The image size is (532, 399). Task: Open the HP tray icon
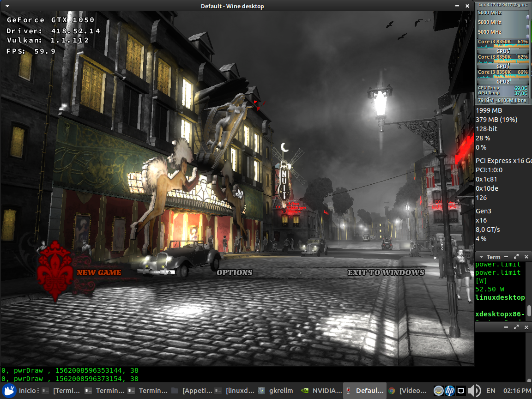449,391
